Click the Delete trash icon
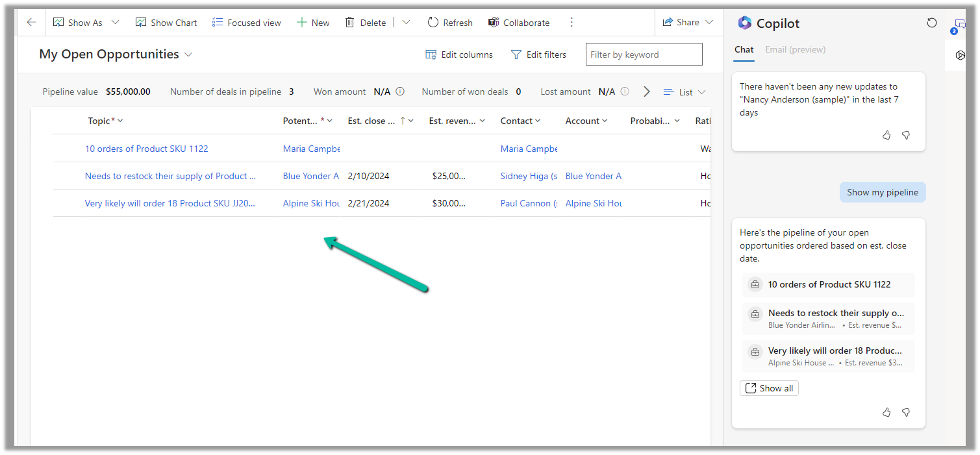Image resolution: width=980 pixels, height=455 pixels. 350,22
